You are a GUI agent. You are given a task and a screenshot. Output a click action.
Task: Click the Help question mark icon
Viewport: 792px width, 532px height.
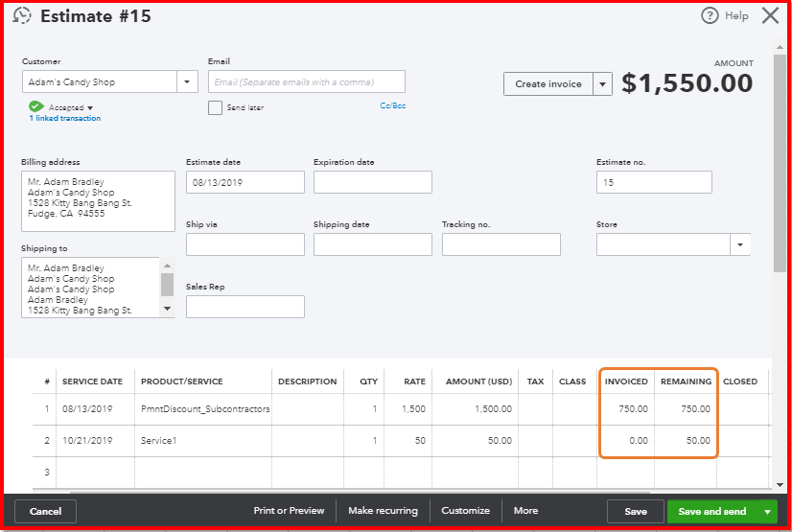[x=710, y=15]
